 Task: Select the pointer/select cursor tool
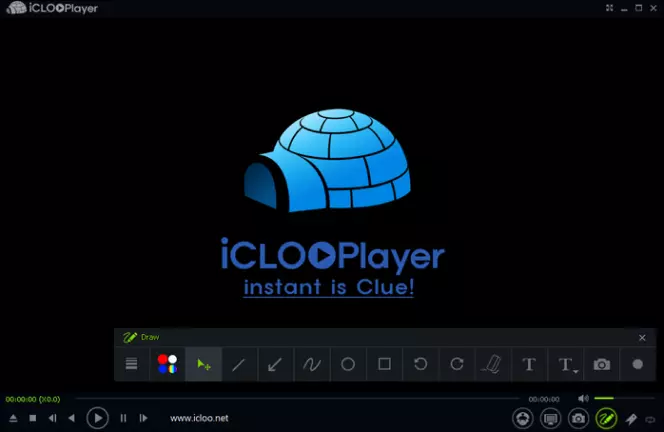coord(204,364)
